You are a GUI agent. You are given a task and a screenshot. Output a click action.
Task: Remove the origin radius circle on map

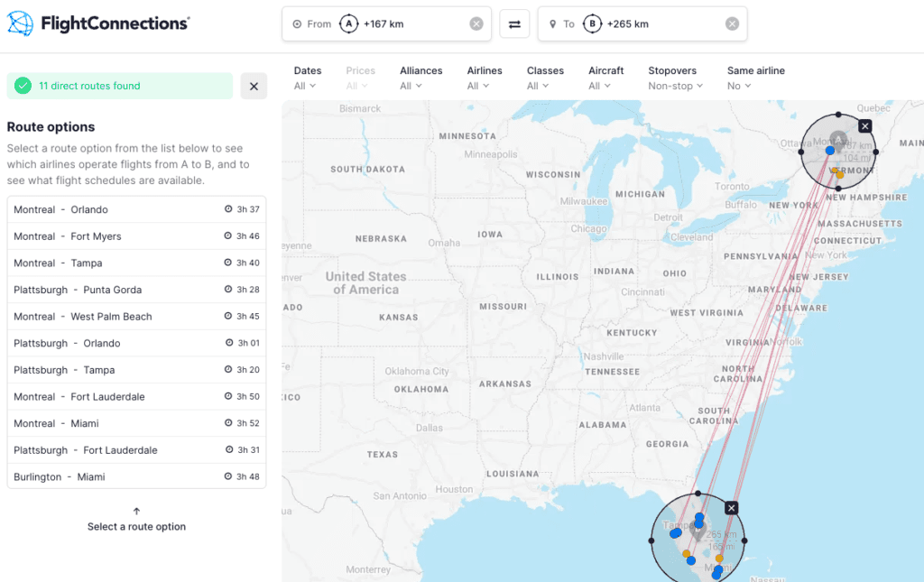click(x=864, y=126)
